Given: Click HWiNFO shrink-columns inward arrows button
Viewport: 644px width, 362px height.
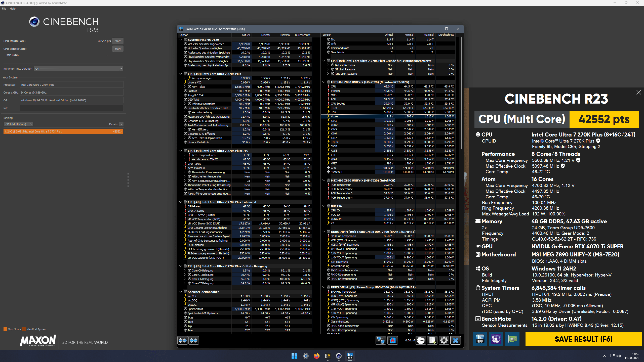Looking at the screenshot, I should [x=194, y=340].
